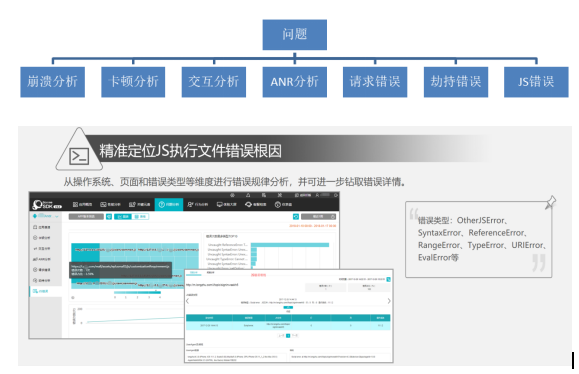Select the 卡顿分析 box
The height and width of the screenshot is (374, 579).
coord(133,82)
